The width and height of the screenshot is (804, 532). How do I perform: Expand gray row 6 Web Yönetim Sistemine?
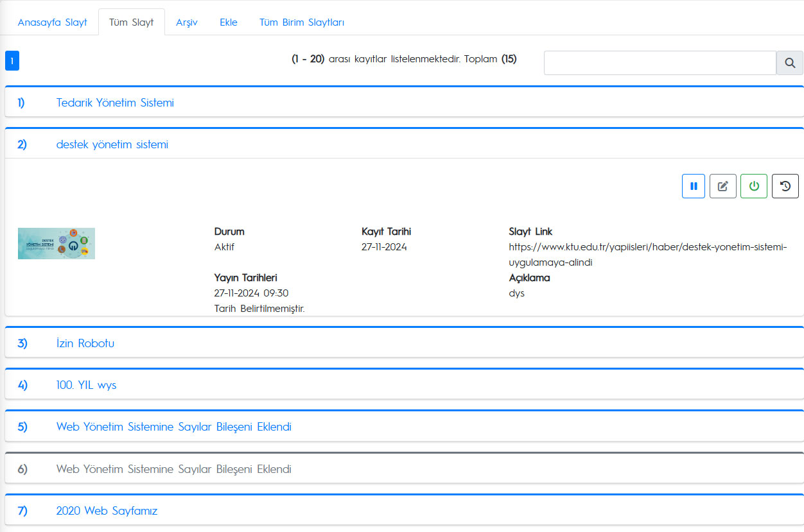pos(404,468)
